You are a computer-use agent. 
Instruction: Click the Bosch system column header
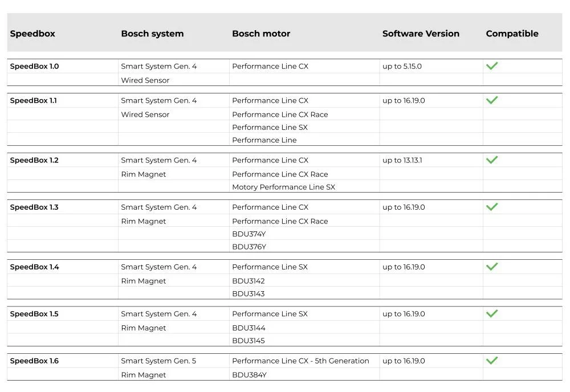pyautogui.click(x=152, y=34)
